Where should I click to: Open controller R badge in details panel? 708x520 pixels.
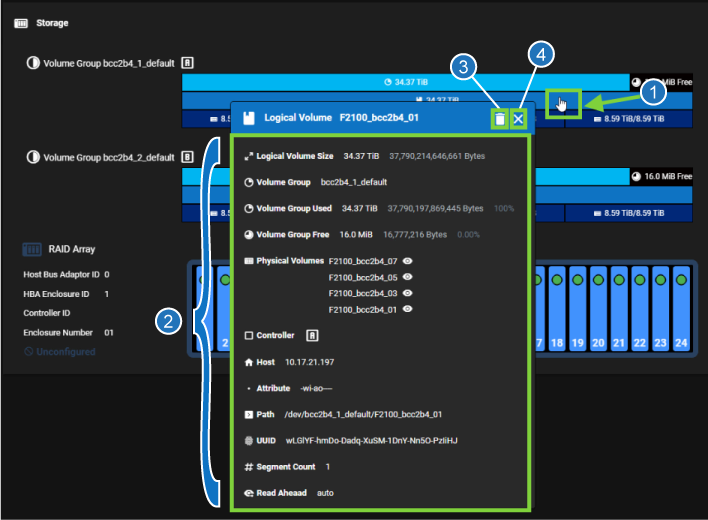click(312, 336)
